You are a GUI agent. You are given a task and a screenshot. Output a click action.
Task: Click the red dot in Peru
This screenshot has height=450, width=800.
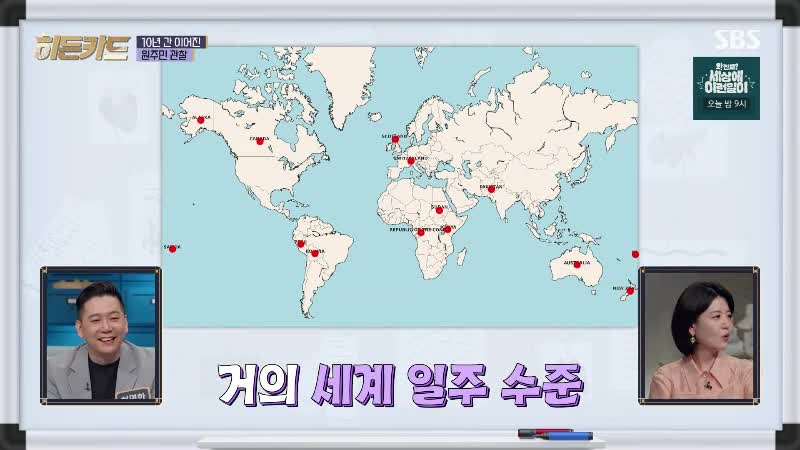[x=301, y=243]
